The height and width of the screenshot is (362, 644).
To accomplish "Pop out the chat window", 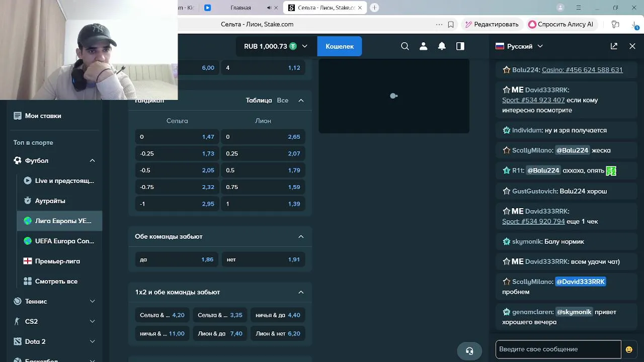I will point(614,46).
